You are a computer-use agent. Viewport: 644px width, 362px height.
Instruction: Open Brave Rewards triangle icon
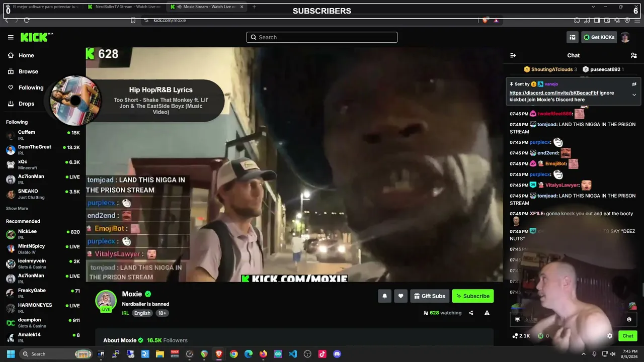496,20
